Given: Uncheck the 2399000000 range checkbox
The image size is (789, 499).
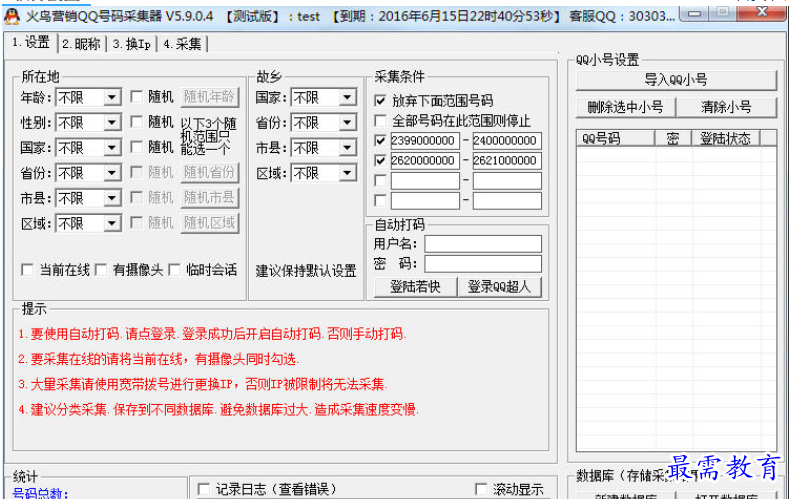Looking at the screenshot, I should click(x=380, y=140).
